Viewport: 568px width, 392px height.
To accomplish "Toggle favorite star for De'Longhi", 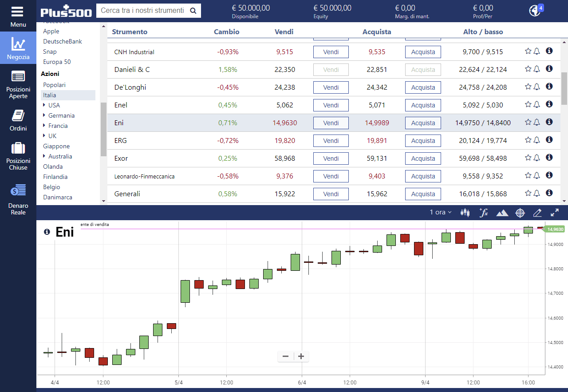I will (x=528, y=87).
